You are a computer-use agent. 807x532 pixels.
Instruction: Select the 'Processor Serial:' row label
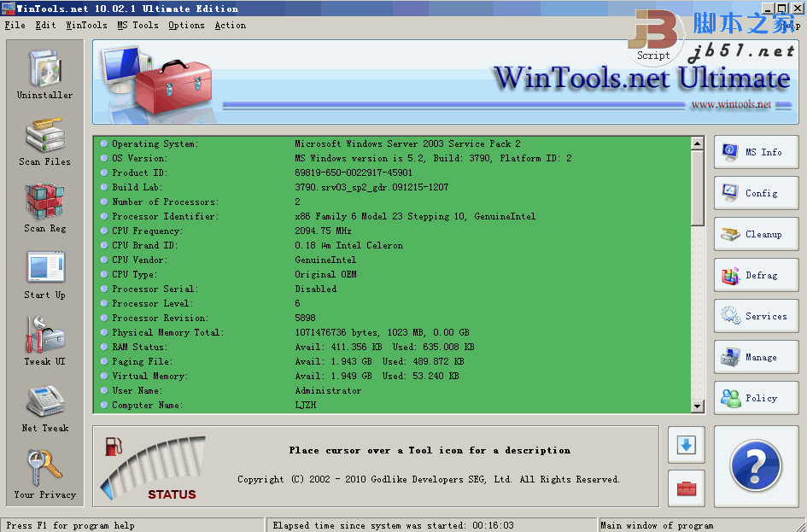point(155,289)
